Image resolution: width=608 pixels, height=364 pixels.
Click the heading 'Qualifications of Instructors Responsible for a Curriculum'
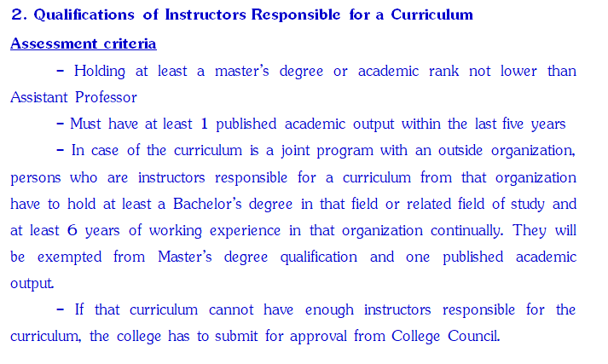pyautogui.click(x=253, y=14)
